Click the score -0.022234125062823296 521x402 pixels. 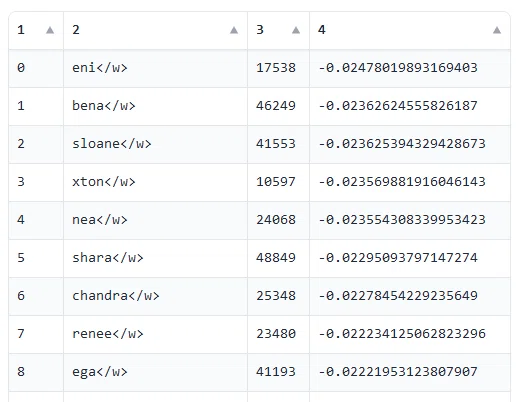point(402,334)
